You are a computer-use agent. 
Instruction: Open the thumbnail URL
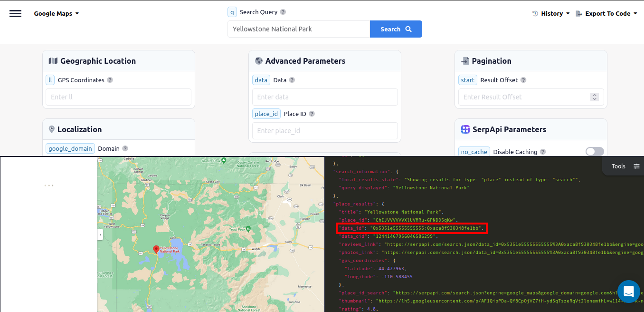(x=510, y=301)
